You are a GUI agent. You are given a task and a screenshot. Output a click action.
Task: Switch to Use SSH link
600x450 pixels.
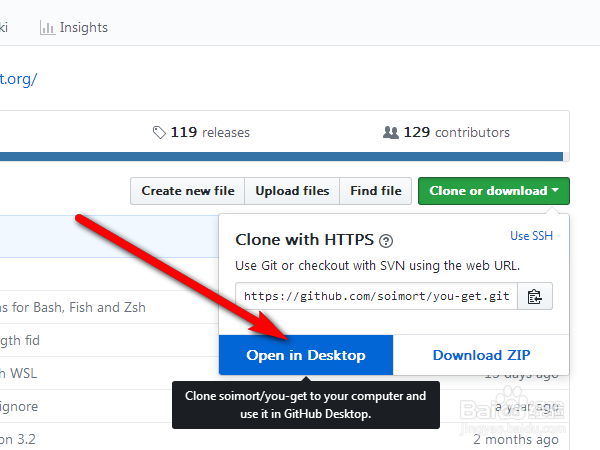pos(531,236)
